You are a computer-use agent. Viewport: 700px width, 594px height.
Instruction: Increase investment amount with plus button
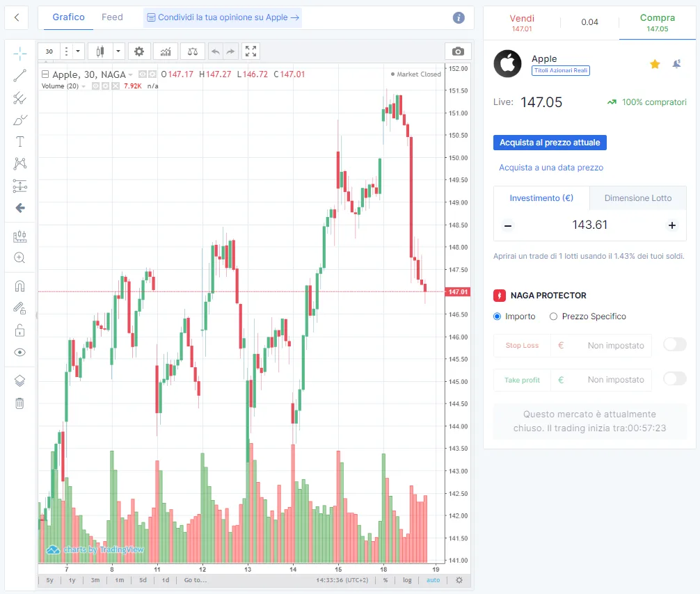tap(672, 225)
